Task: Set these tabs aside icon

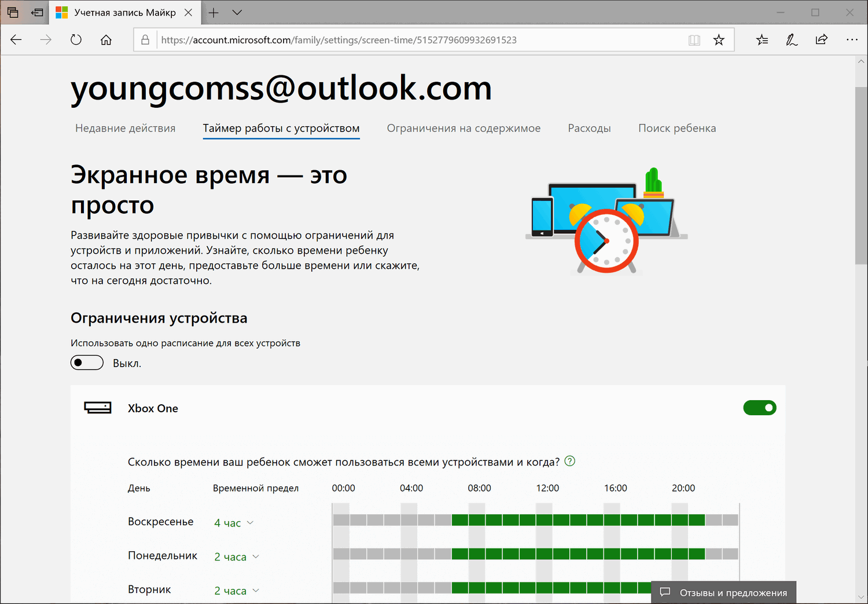Action: click(38, 12)
